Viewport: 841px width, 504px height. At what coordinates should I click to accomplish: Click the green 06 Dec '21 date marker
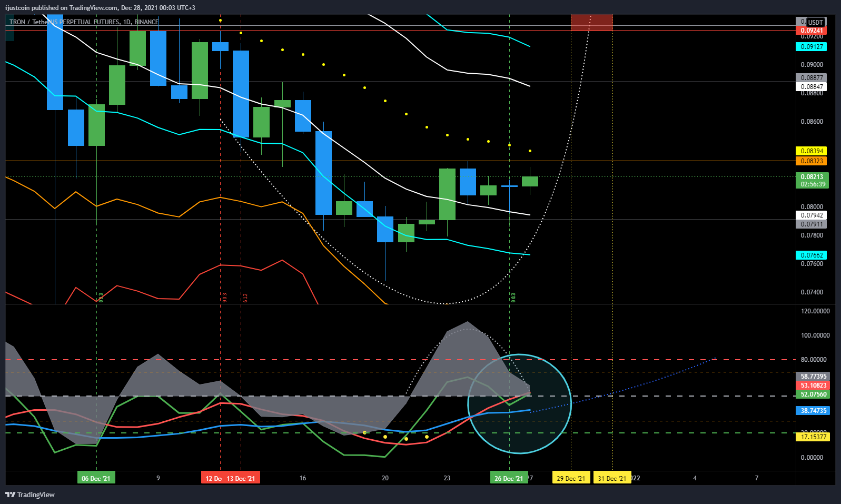pyautogui.click(x=96, y=478)
